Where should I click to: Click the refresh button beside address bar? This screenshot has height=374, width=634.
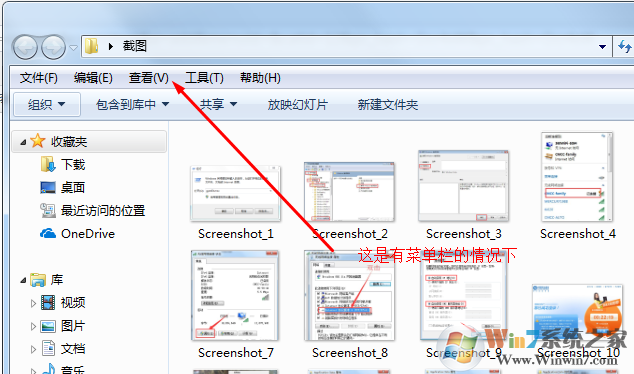coord(625,46)
